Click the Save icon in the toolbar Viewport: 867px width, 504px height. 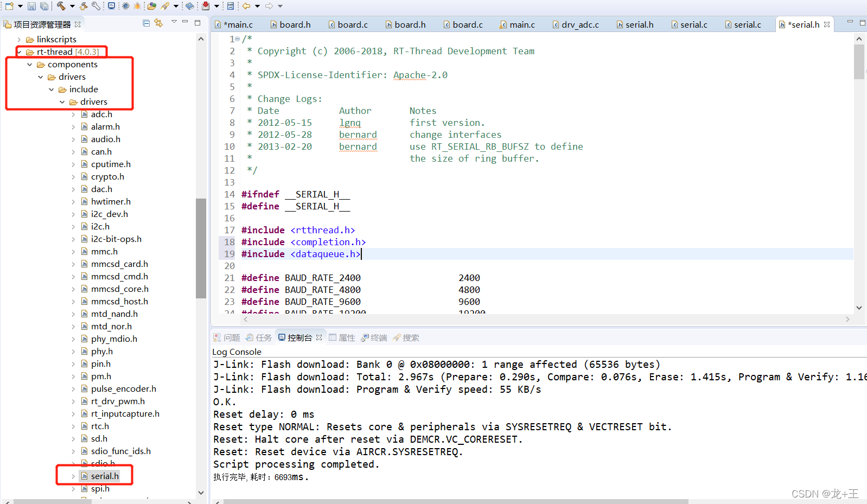click(31, 6)
